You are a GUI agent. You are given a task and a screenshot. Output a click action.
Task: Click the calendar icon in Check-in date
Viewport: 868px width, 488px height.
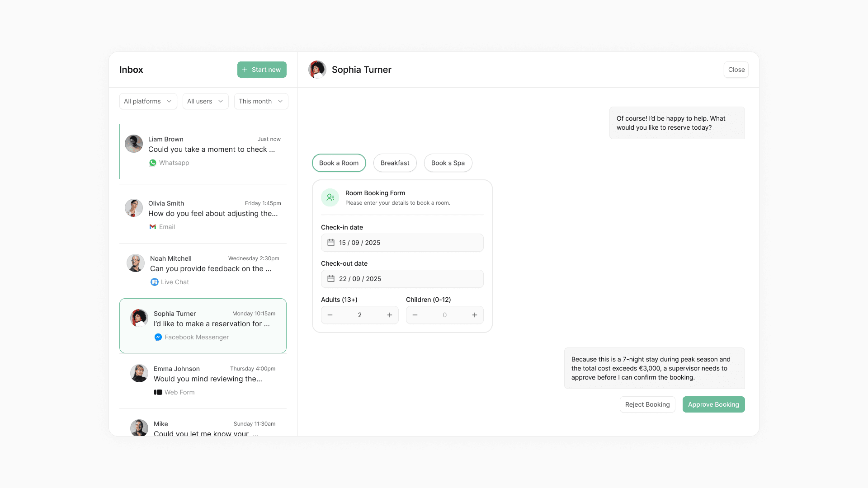tap(331, 243)
